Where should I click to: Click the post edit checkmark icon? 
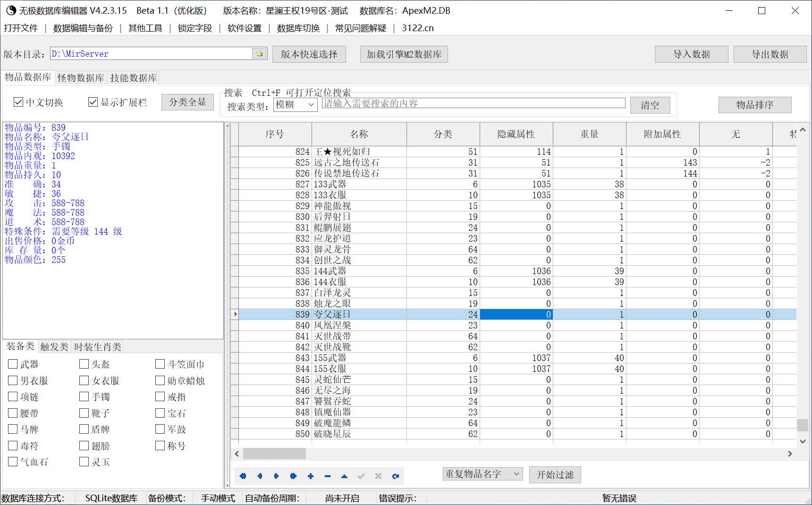[x=362, y=476]
